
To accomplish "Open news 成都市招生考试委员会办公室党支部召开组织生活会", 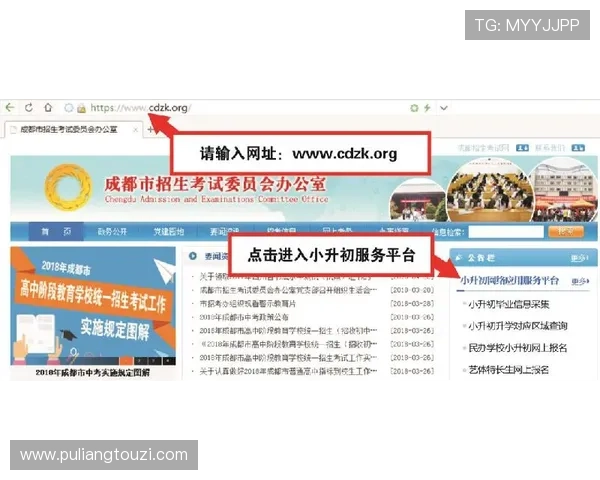I will (289, 290).
